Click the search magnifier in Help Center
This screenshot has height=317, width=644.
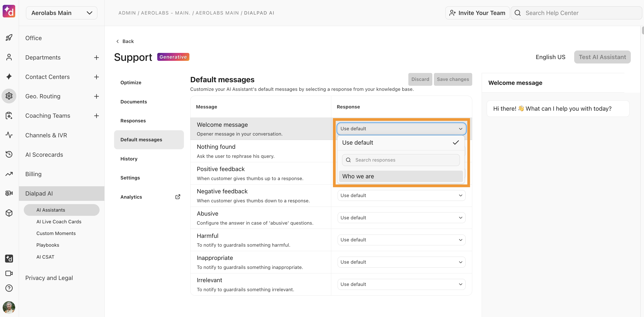point(518,13)
